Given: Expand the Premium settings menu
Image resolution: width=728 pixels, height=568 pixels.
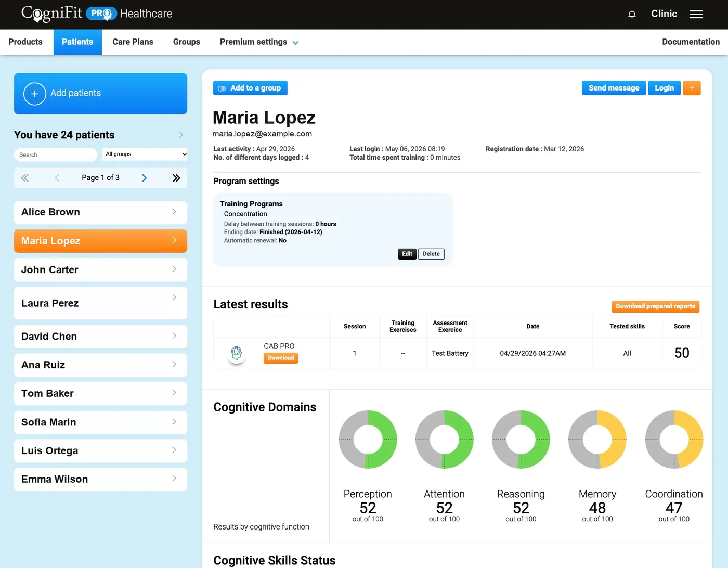Looking at the screenshot, I should 259,42.
